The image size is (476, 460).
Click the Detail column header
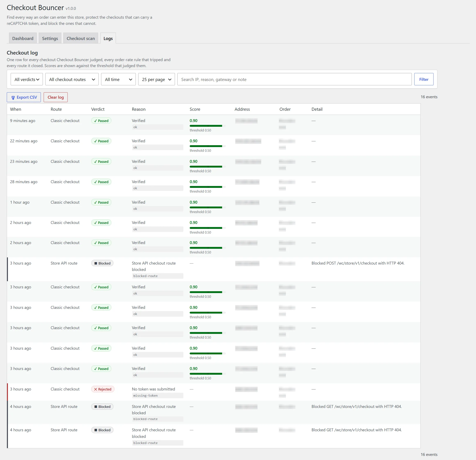coord(317,109)
